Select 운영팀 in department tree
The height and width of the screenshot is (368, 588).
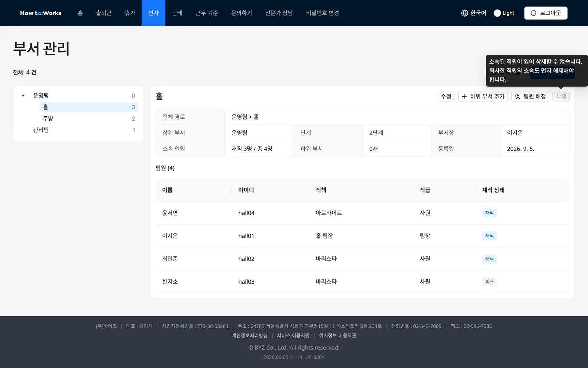[41, 96]
